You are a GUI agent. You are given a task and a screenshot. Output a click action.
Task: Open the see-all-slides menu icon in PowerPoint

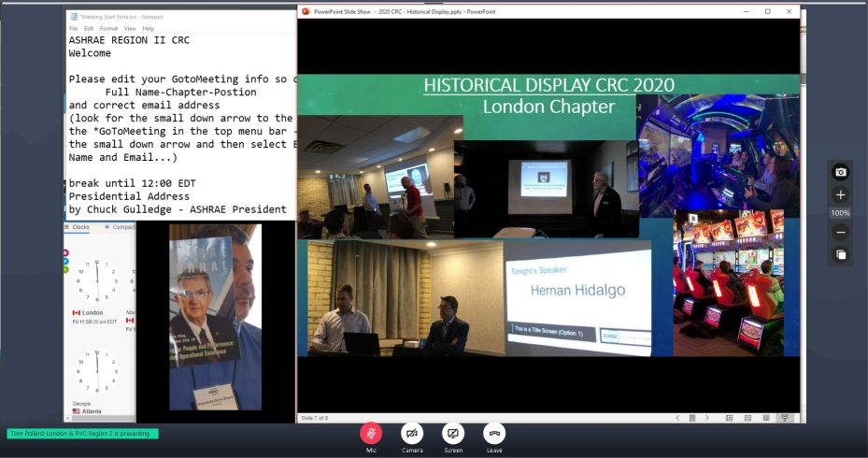(x=692, y=418)
